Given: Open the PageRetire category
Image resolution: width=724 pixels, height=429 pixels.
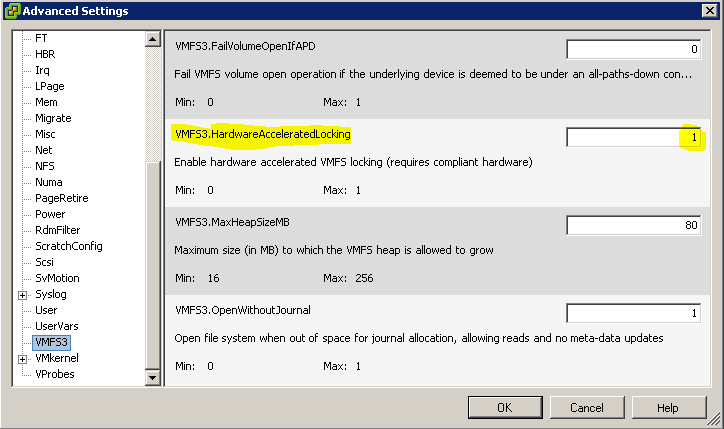Looking at the screenshot, I should coord(61,198).
